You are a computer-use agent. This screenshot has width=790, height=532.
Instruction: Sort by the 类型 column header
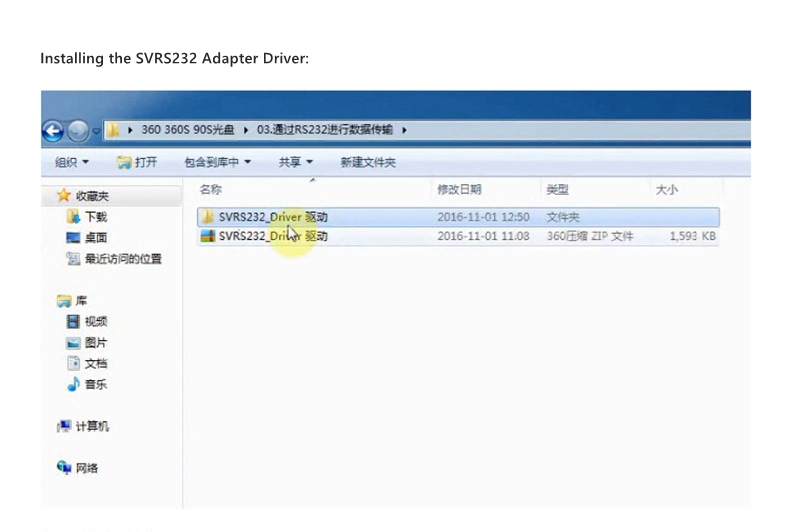pyautogui.click(x=557, y=189)
